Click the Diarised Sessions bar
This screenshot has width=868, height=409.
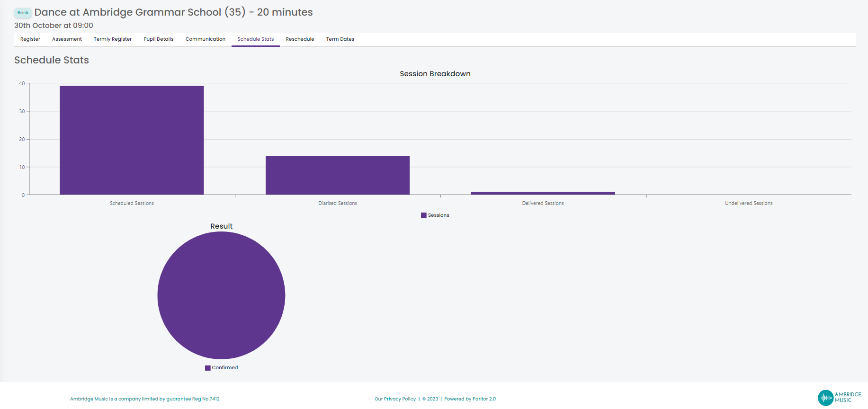point(338,175)
